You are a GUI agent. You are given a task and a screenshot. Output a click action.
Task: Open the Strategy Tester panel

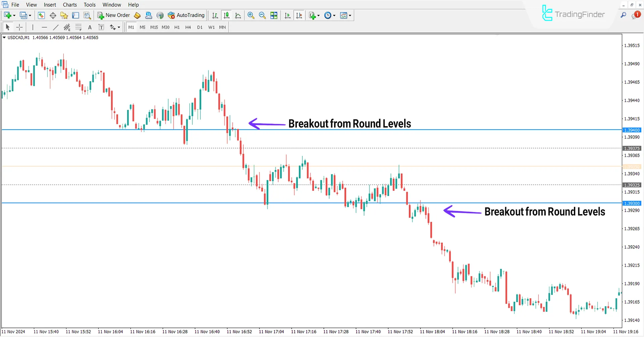87,15
